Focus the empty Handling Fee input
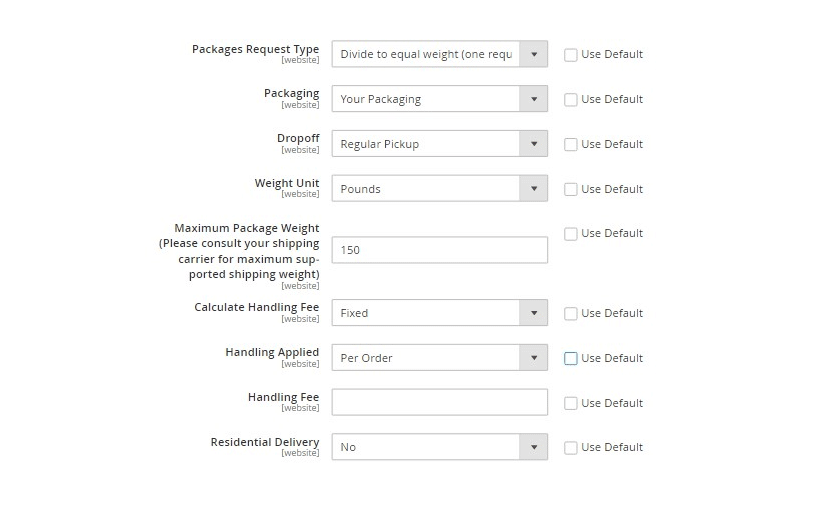 (x=439, y=402)
